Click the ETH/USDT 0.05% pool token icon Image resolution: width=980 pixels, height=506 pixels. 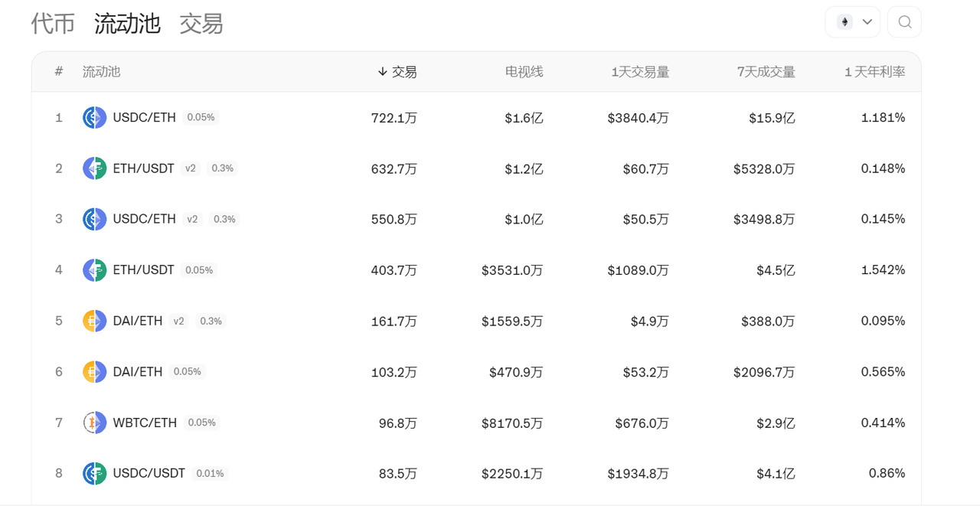pyautogui.click(x=94, y=270)
